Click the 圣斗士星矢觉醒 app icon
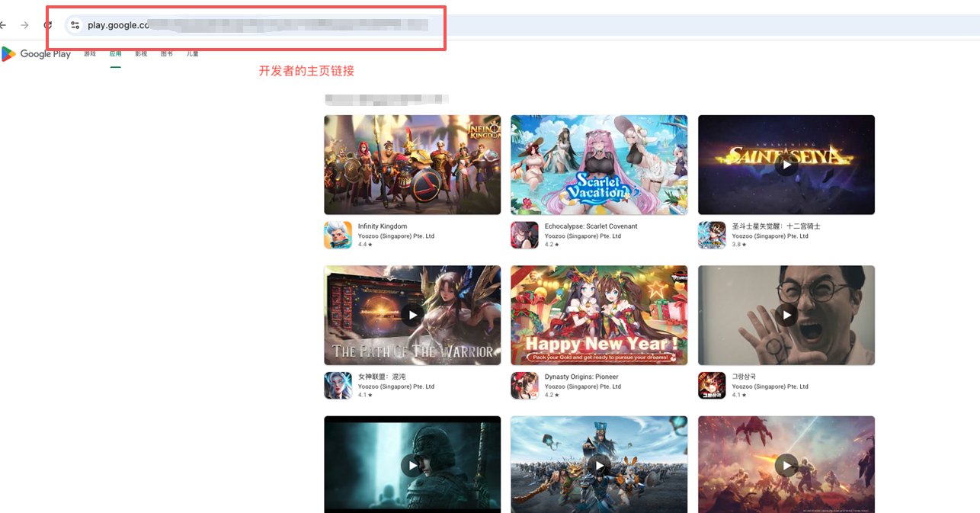Viewport: 980px width, 513px height. click(712, 235)
